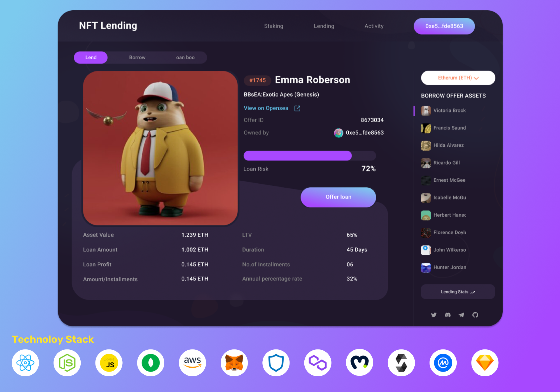This screenshot has height=392, width=560.
Task: Follow the View on Opensea link
Action: click(x=266, y=108)
